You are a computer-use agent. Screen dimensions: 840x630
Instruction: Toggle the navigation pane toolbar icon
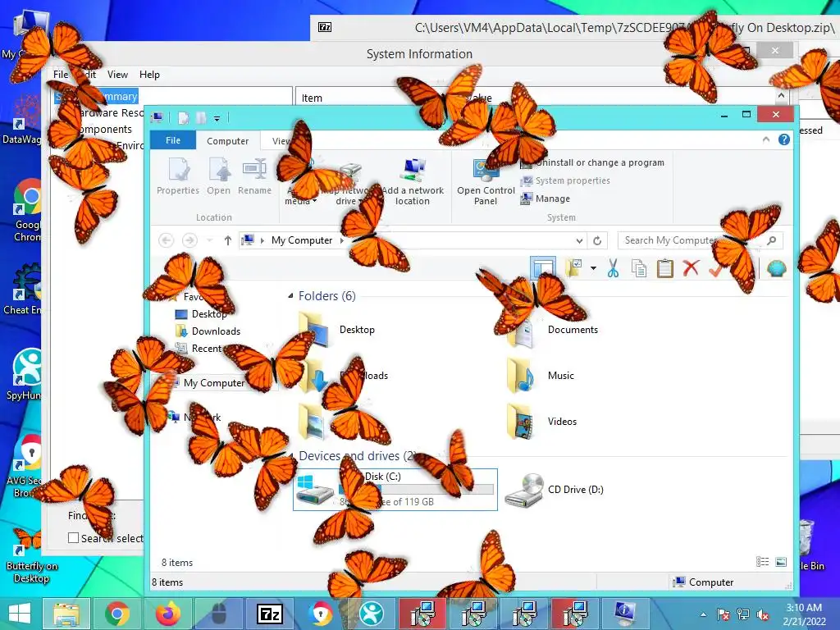point(543,268)
